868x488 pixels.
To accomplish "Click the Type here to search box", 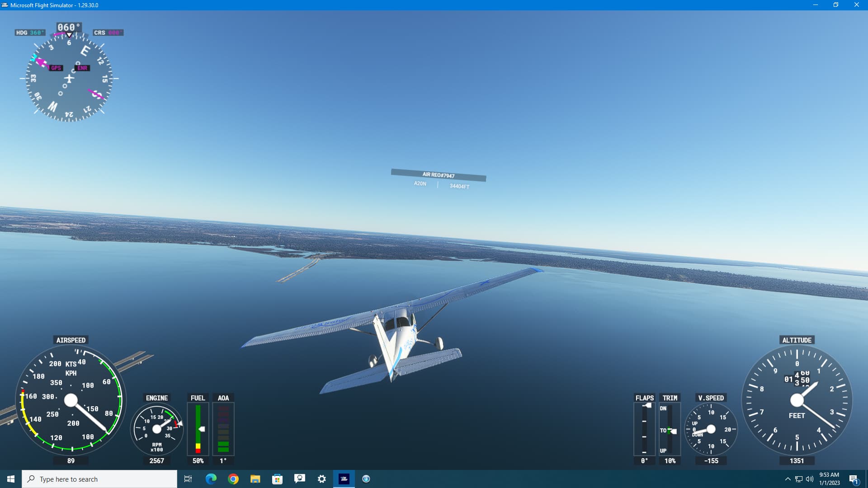I will click(x=99, y=479).
